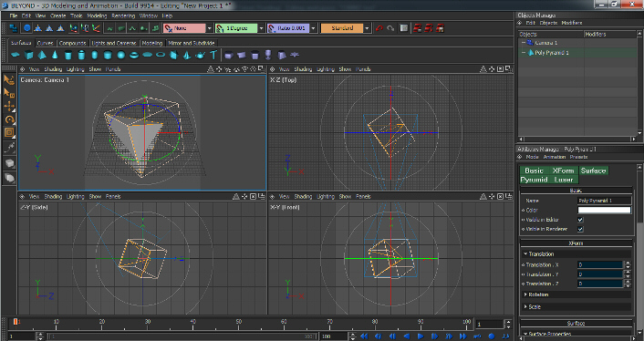644x341 pixels.
Task: Toggle animation dot beside Translation . Y
Action: coord(524,274)
